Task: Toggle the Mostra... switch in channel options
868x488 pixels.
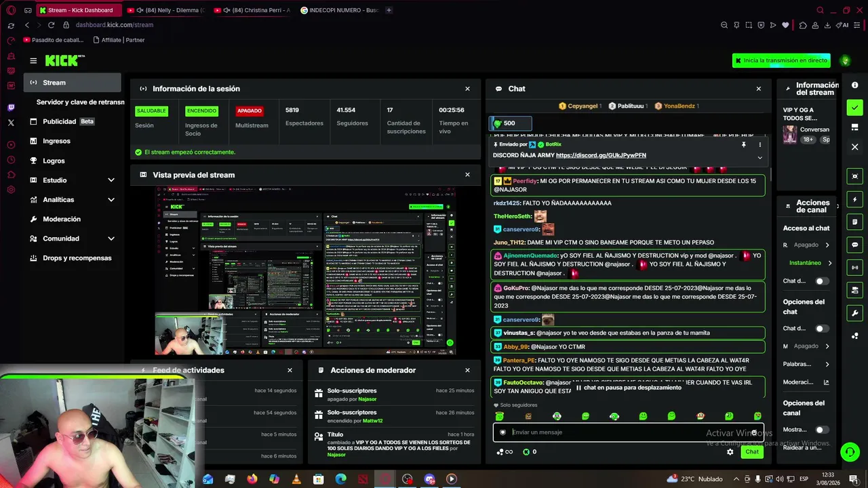Action: pos(821,430)
